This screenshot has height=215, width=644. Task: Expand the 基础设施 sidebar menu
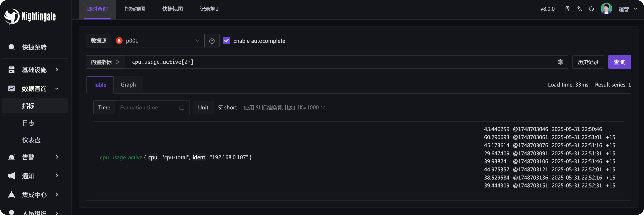click(34, 70)
